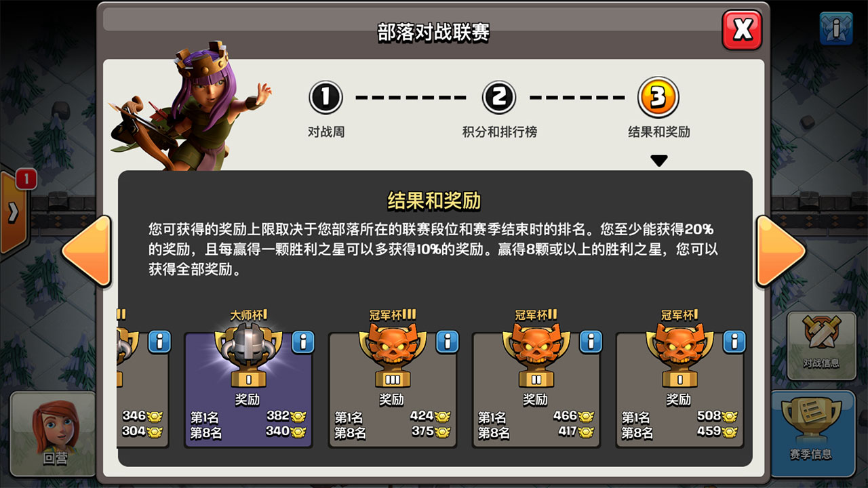Close the 部落对战联赛 window
This screenshot has height=488, width=868.
742,29
